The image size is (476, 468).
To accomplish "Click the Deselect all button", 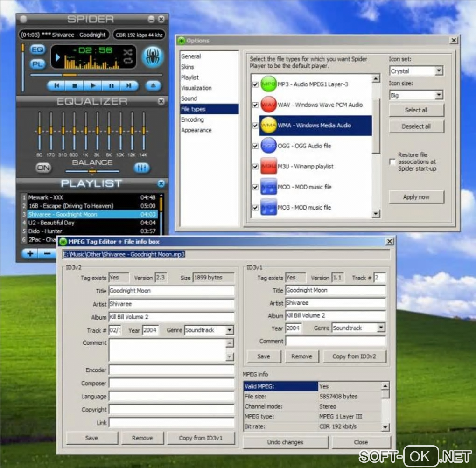I will [x=416, y=126].
